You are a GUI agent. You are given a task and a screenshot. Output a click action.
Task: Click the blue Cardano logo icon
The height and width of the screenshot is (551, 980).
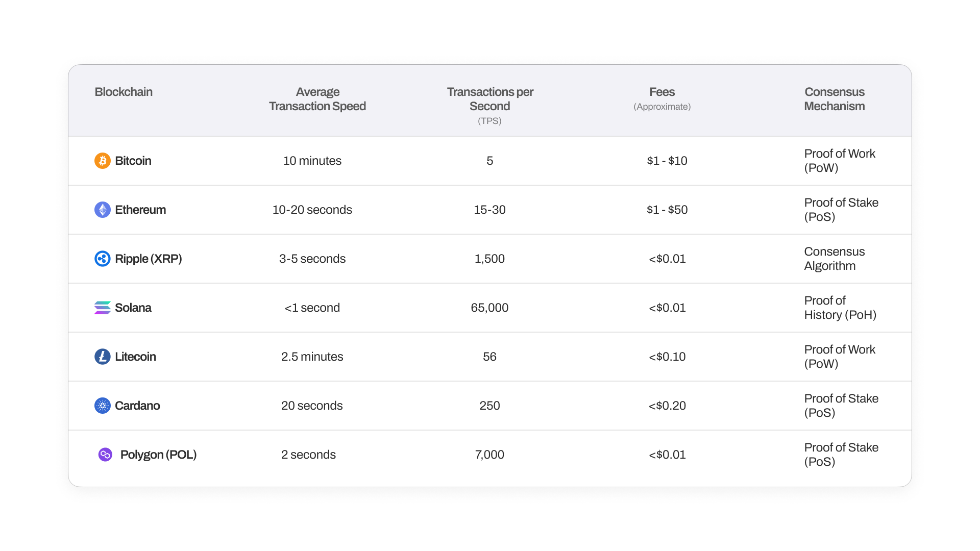[x=103, y=406]
